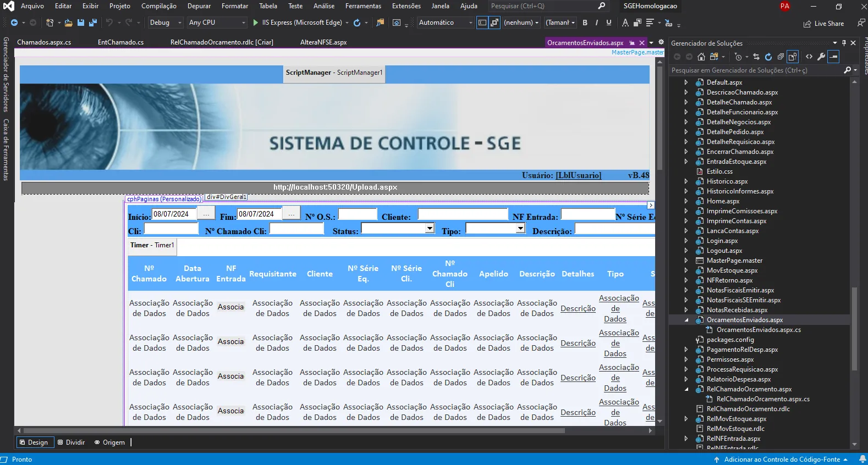Toggle Italic formatting
This screenshot has height=465, width=868.
[597, 23]
